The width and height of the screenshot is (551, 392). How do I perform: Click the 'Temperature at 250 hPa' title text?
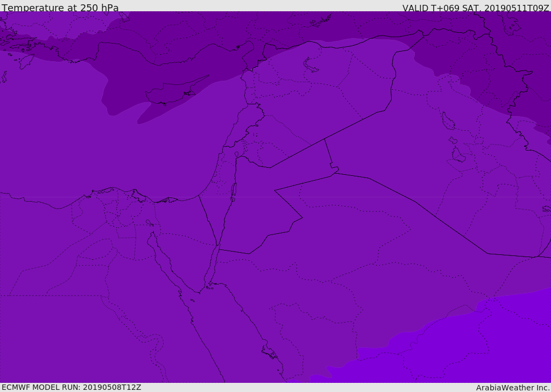60,8
